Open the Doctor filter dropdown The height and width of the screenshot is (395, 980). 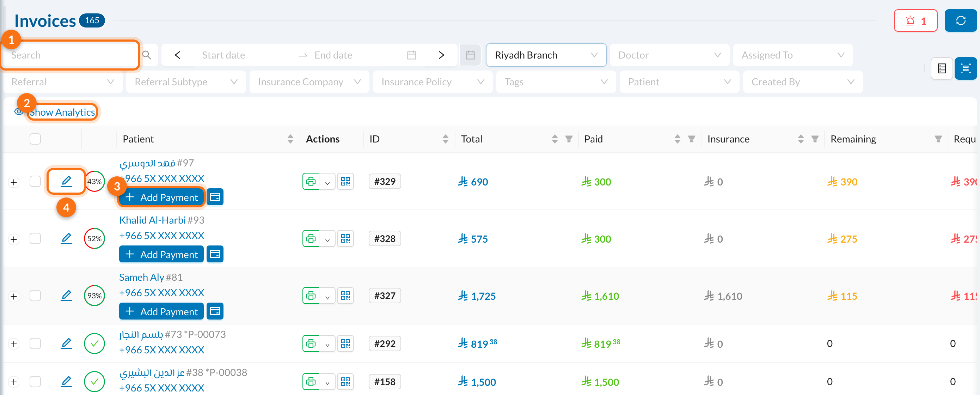(x=669, y=55)
